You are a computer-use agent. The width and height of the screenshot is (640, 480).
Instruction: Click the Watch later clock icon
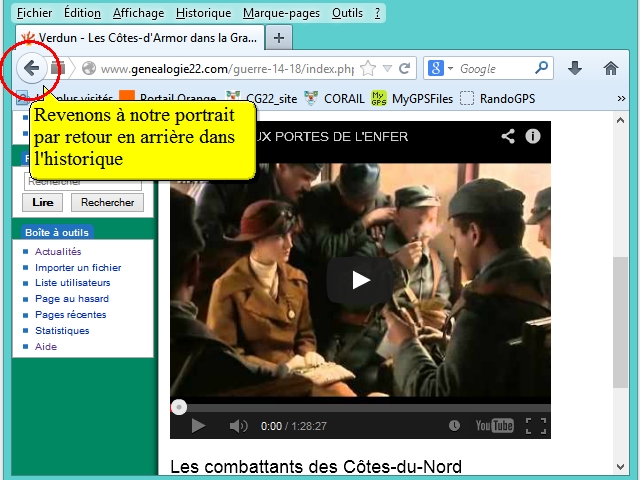[x=454, y=426]
